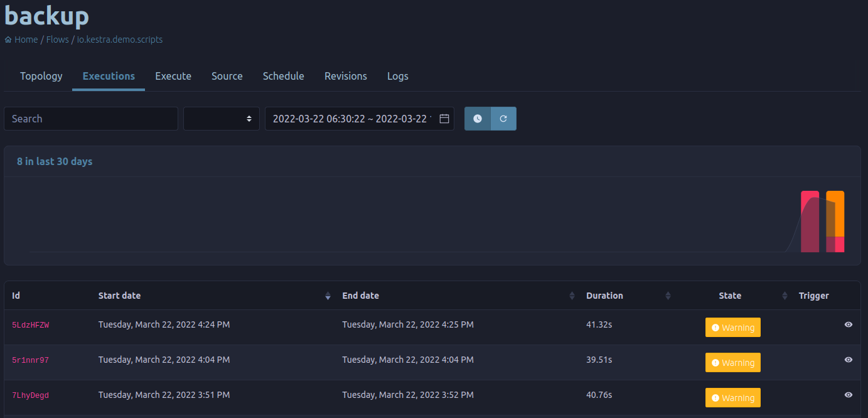Open execution ID 5LdzHFZW link
The height and width of the screenshot is (418, 868).
31,325
